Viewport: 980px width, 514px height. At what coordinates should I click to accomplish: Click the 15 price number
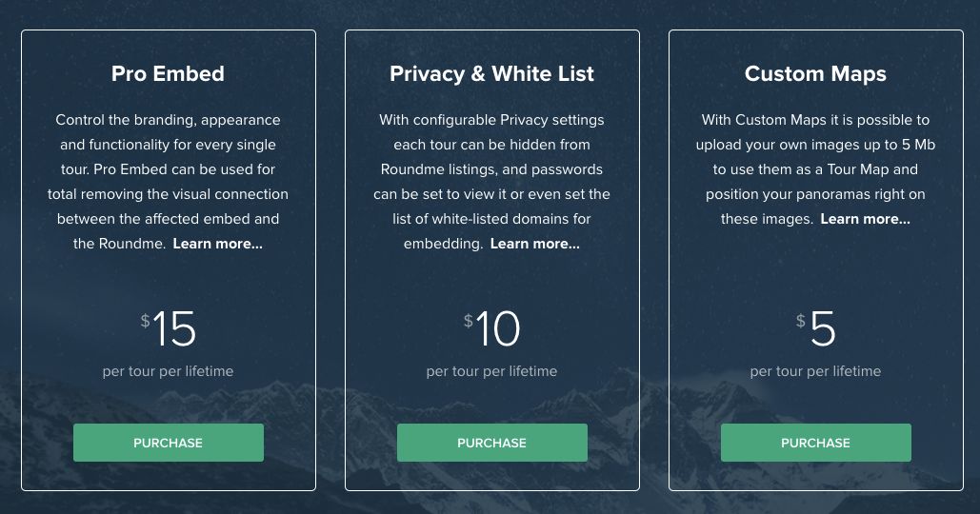(174, 328)
